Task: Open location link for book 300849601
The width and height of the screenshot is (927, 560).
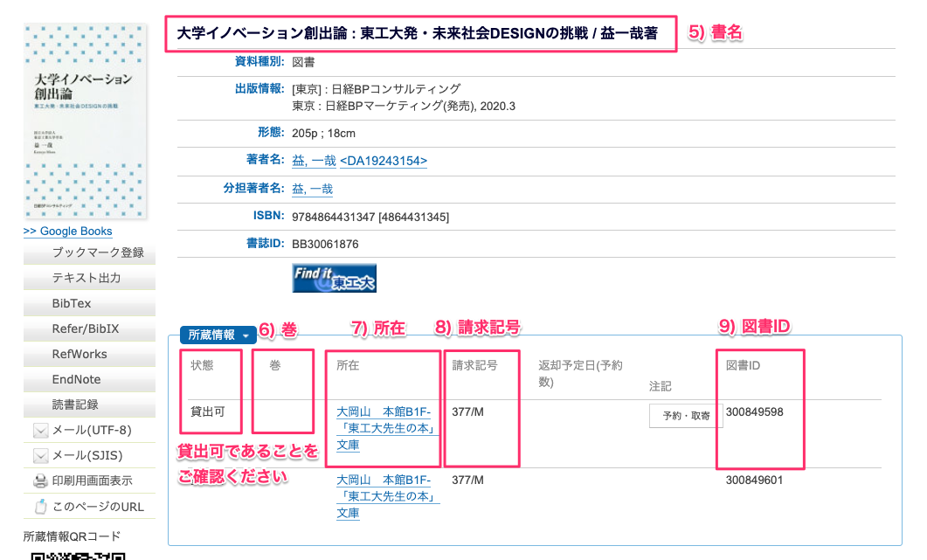Action: tap(387, 496)
